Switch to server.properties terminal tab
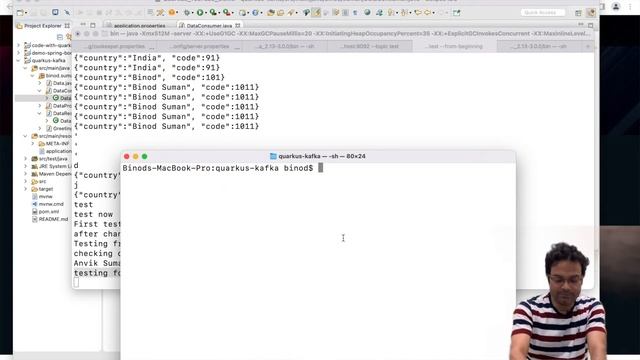The width and height of the screenshot is (640, 360). point(200,47)
